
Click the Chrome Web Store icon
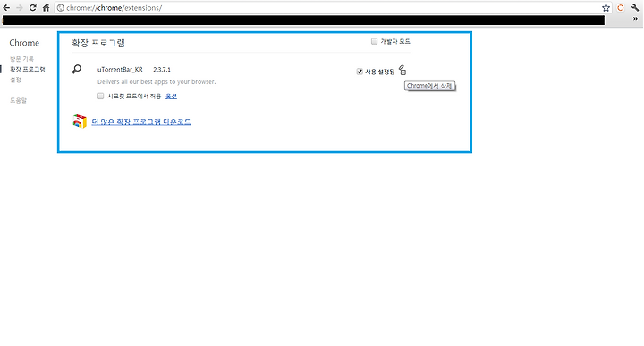(x=80, y=122)
